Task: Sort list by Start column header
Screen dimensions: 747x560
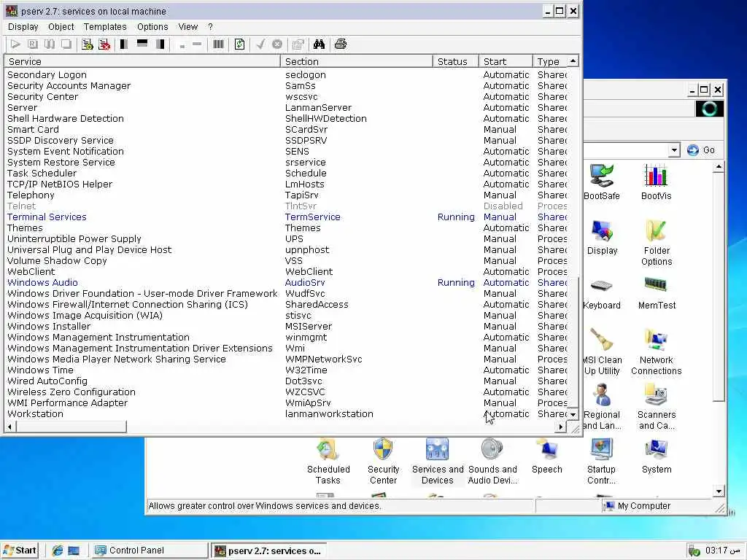Action: click(506, 61)
